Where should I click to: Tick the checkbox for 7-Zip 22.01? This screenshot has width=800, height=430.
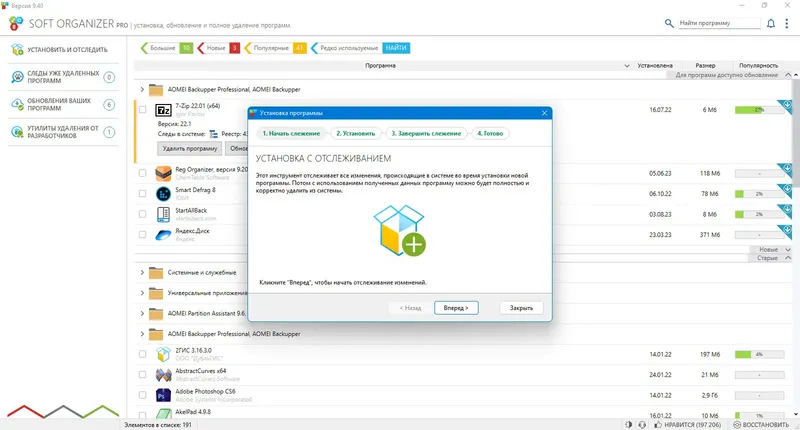(142, 109)
